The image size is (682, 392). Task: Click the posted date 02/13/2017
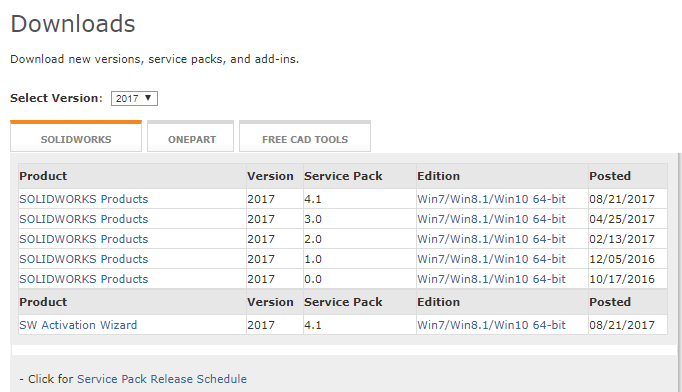622,239
